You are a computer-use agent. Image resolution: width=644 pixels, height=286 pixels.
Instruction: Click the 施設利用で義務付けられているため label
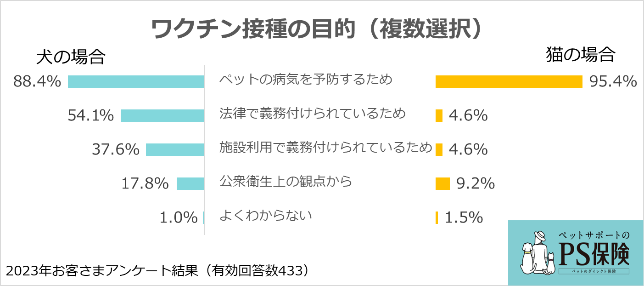[x=326, y=147]
